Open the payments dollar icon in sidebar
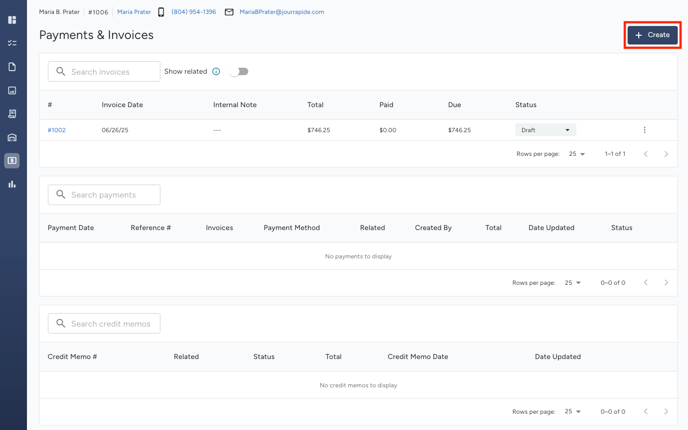This screenshot has width=688, height=430. click(x=12, y=161)
